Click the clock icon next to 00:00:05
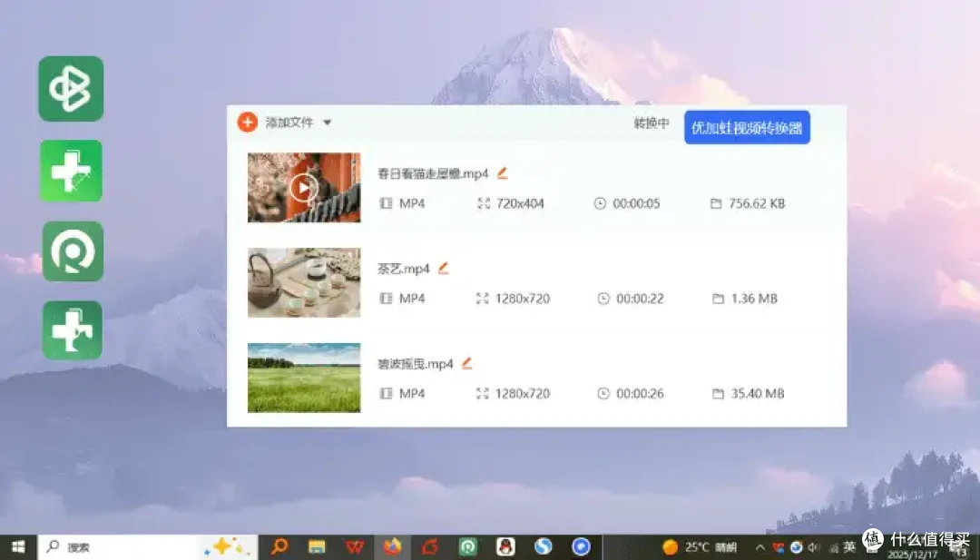 (600, 203)
